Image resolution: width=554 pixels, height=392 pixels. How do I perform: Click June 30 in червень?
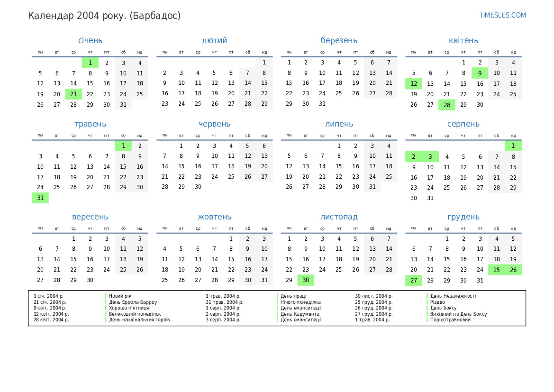point(198,187)
